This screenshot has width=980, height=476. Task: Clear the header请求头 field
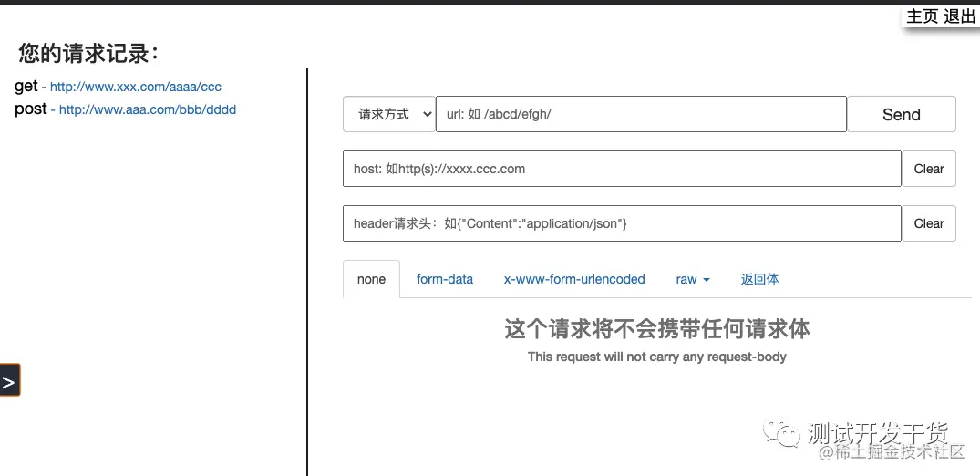929,223
